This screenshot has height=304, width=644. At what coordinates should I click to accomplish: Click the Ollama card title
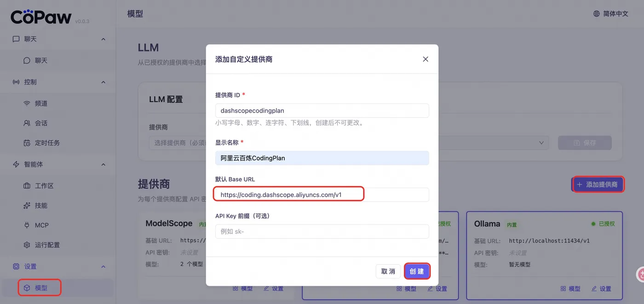point(487,224)
